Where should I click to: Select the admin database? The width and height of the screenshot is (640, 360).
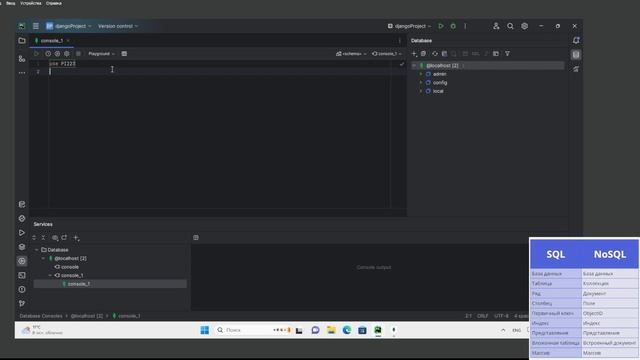(440, 74)
